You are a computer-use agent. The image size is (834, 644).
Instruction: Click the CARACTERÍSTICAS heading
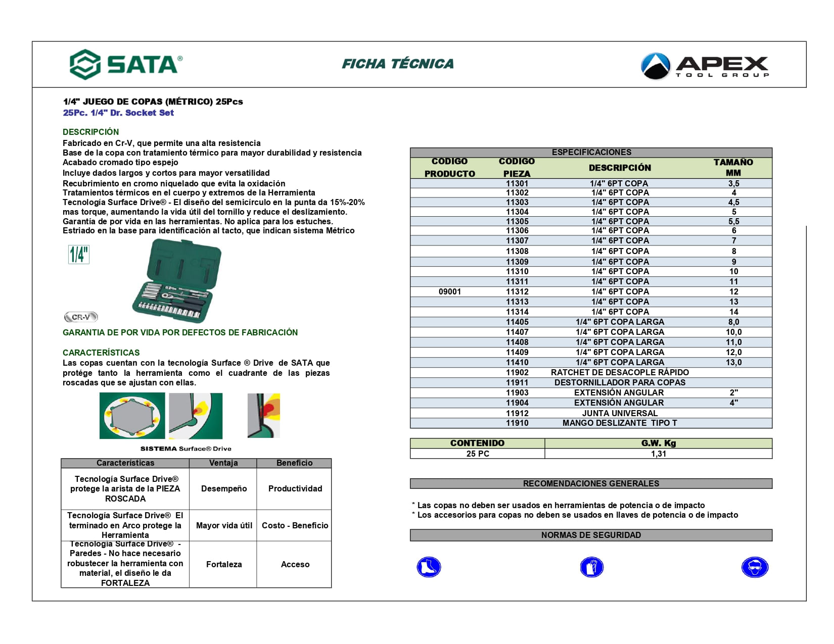(101, 353)
